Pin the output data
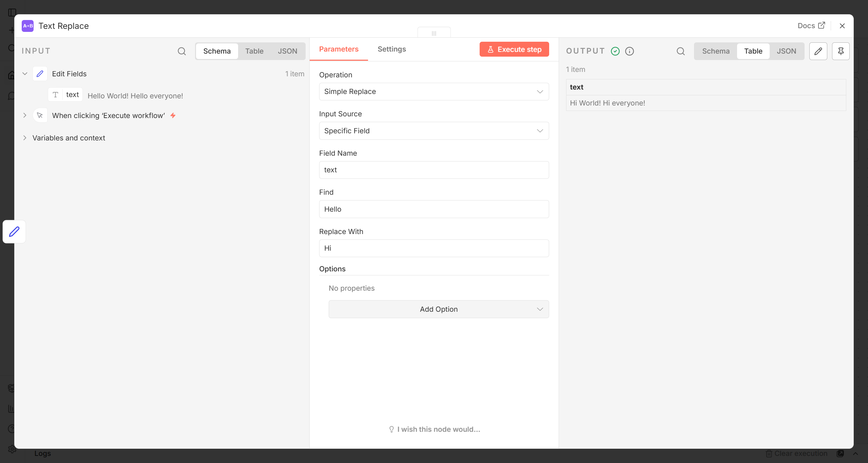Screen dimensions: 868x463 tap(841, 51)
